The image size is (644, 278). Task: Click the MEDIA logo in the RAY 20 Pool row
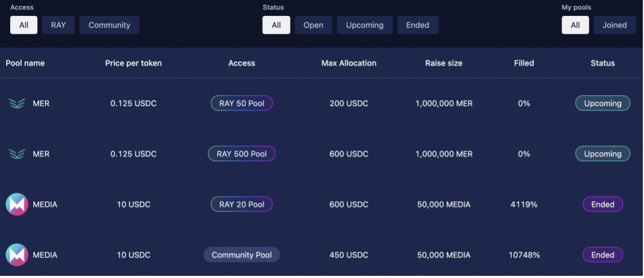pyautogui.click(x=17, y=204)
